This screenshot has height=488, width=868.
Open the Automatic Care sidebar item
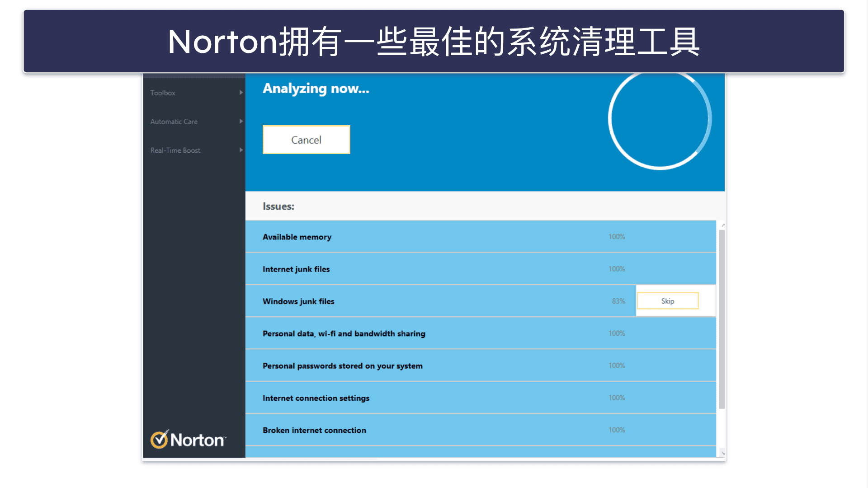pos(174,122)
